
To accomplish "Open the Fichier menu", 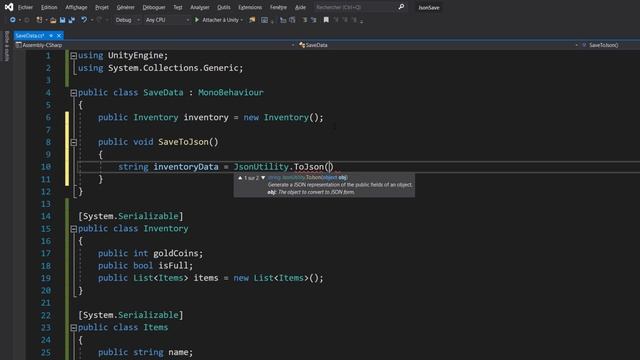I will (x=25, y=7).
